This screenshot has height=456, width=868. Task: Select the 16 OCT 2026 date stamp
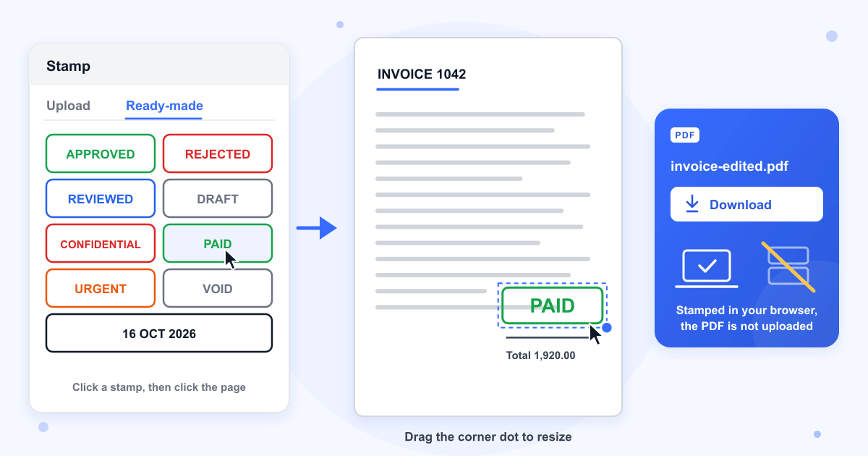[159, 334]
